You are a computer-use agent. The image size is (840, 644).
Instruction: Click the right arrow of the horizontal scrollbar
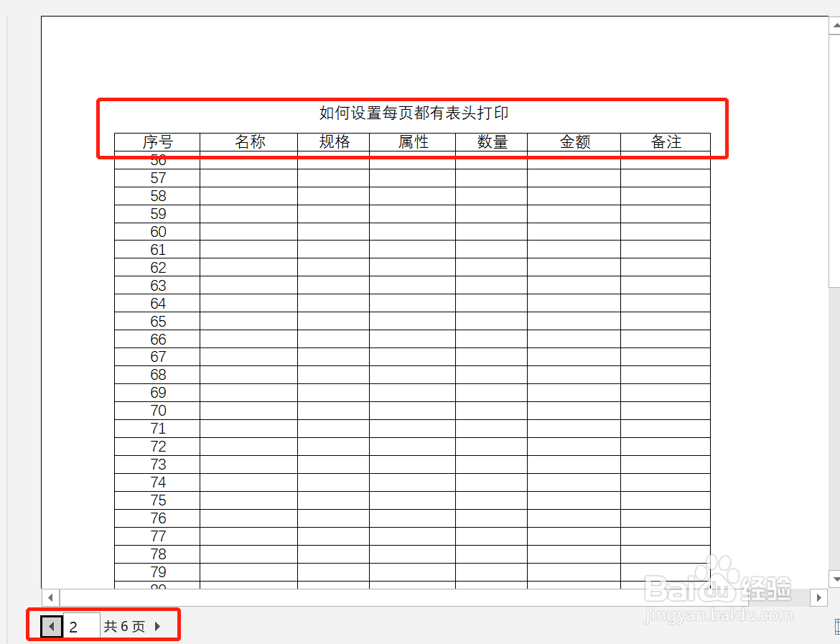pyautogui.click(x=819, y=597)
